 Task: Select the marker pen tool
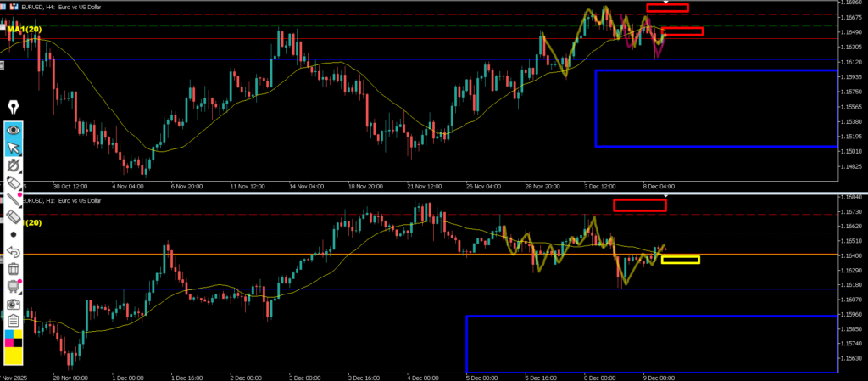[14, 182]
